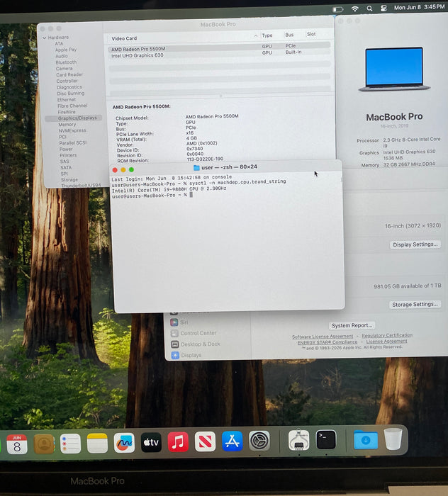Select NVMExpress in hardware list
Screen dimensions: 448x496
click(x=72, y=130)
